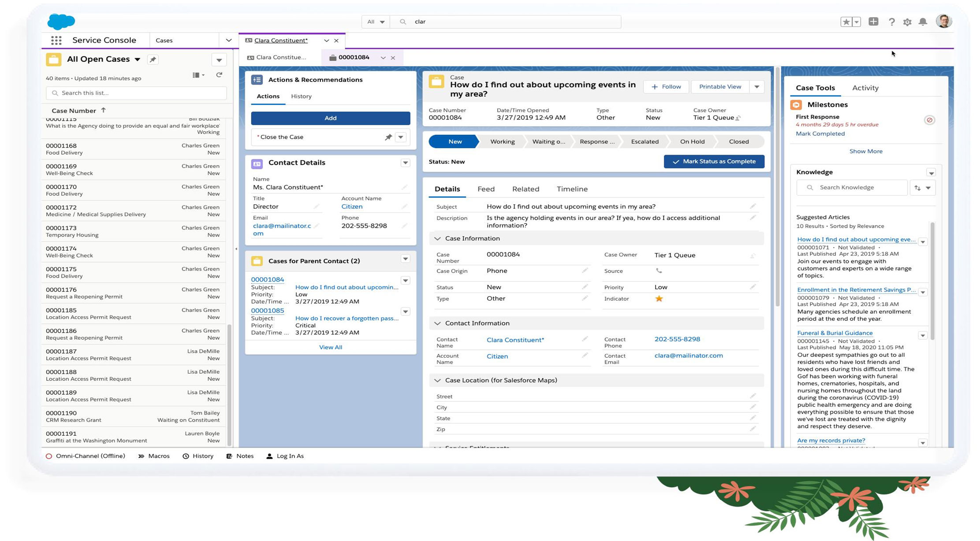Viewport: 980px width, 541px height.
Task: Open Contact Details card dropdown
Action: pos(405,163)
